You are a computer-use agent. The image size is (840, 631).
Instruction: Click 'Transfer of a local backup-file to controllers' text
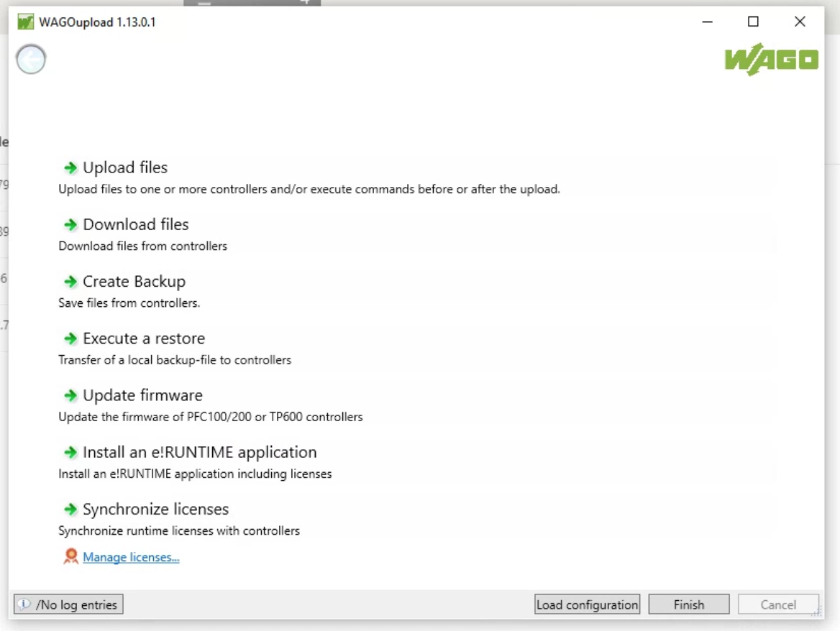(175, 360)
